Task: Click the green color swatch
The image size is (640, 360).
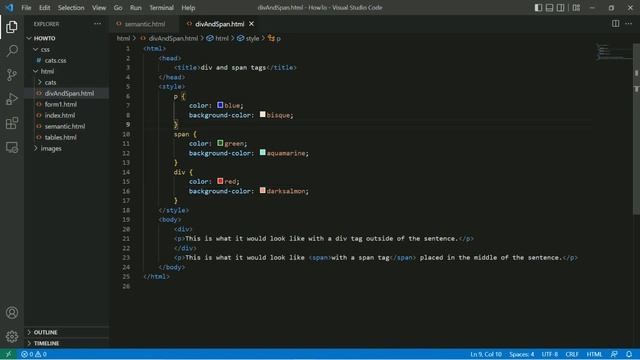Action: coord(220,143)
